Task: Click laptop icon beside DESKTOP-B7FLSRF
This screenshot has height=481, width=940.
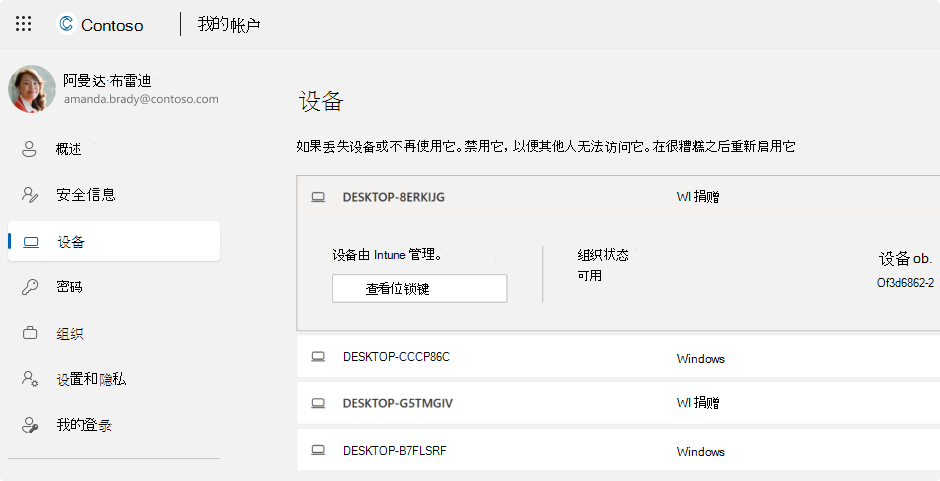Action: tap(318, 450)
